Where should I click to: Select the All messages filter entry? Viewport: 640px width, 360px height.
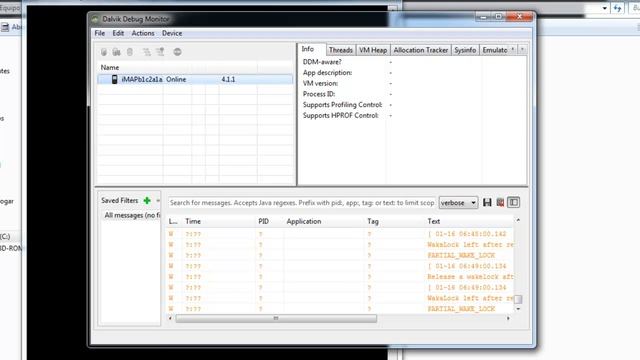point(131,215)
